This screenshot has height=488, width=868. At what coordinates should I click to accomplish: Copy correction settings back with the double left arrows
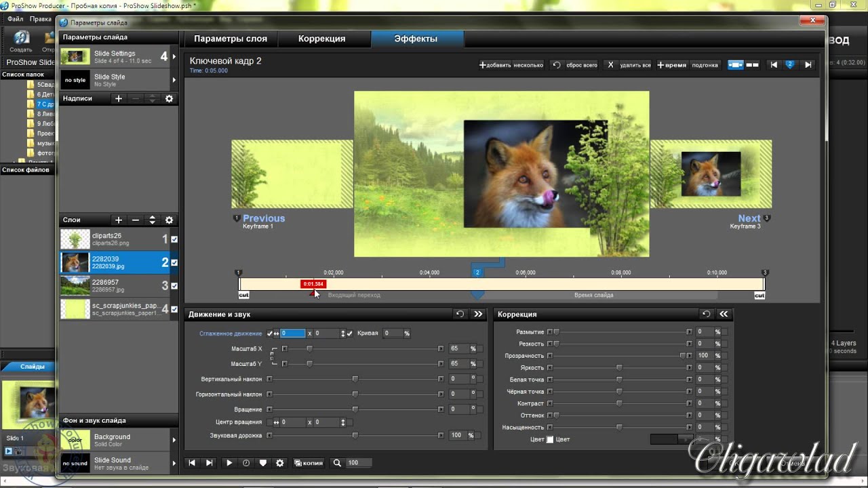[x=724, y=314]
